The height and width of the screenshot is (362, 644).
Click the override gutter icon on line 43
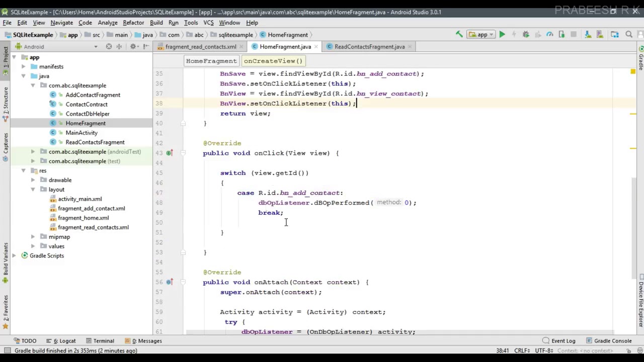pos(170,153)
